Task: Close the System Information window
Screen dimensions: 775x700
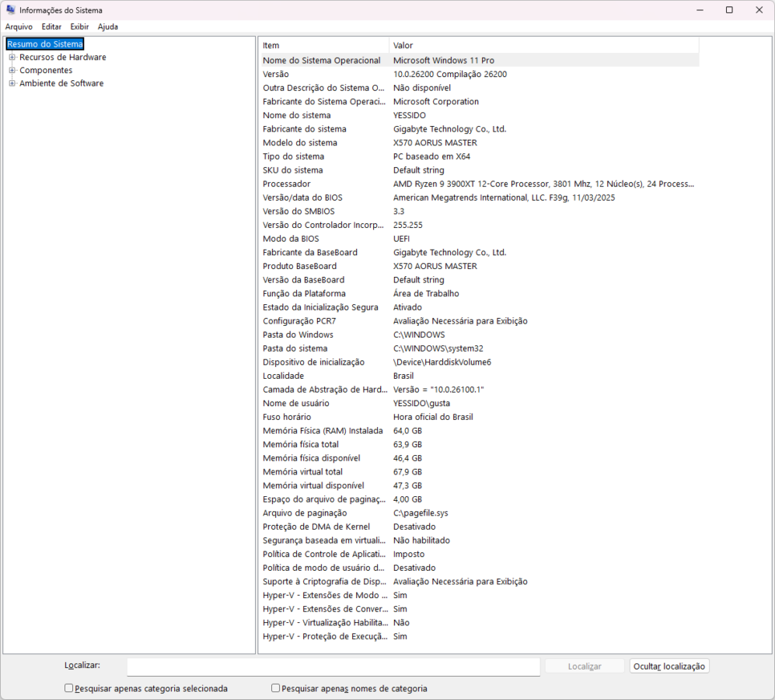Action: [759, 10]
